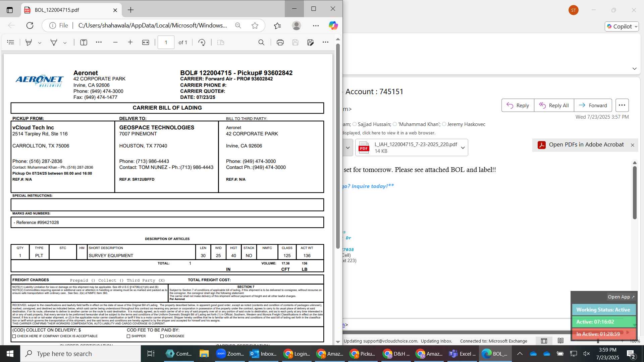Switch to D&H Chrome window in taskbar
644x362 pixels.
point(397,354)
